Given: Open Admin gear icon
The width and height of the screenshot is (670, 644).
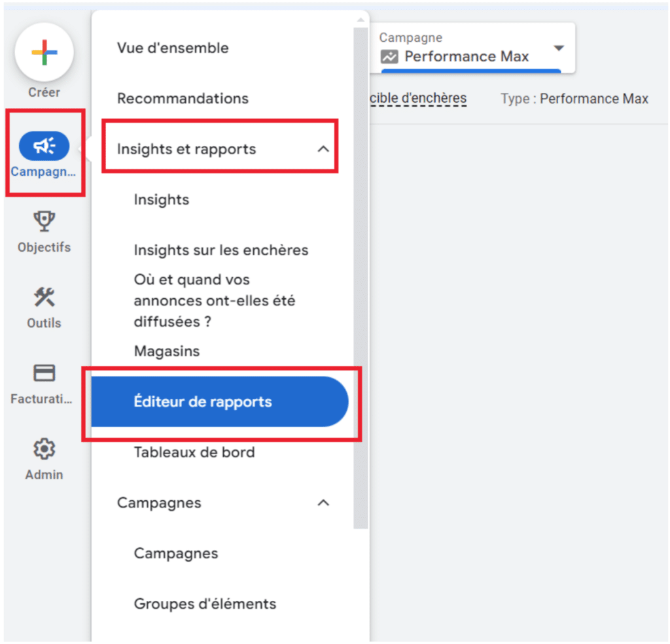Looking at the screenshot, I should pyautogui.click(x=44, y=449).
